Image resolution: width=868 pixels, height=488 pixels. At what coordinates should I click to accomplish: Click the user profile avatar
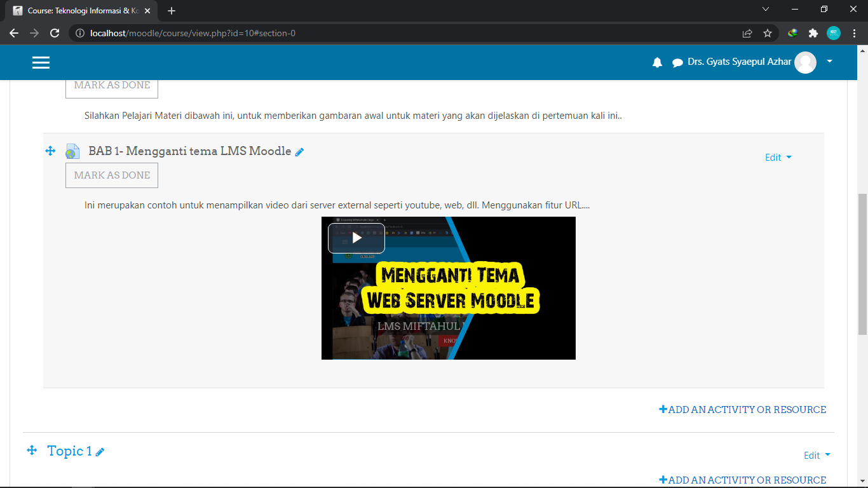tap(805, 62)
